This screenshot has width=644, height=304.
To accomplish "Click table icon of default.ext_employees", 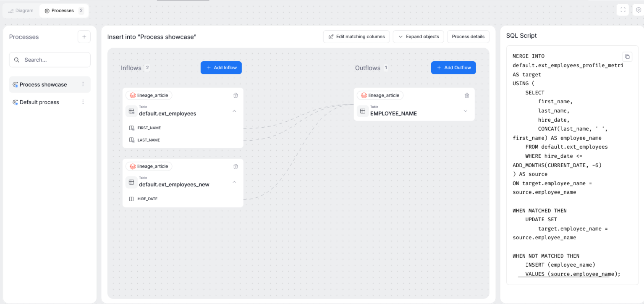I will [x=131, y=111].
